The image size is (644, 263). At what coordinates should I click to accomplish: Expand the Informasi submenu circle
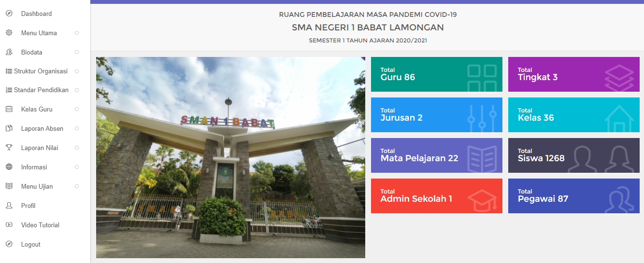pyautogui.click(x=77, y=167)
